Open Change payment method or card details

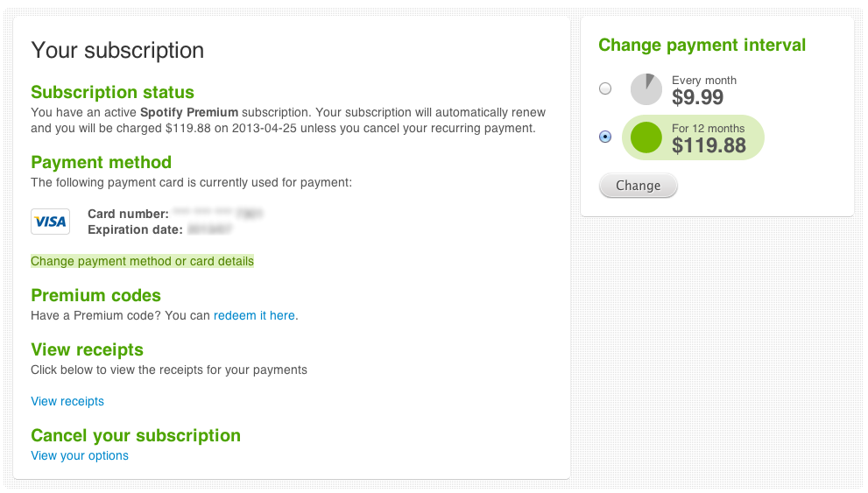(x=142, y=261)
